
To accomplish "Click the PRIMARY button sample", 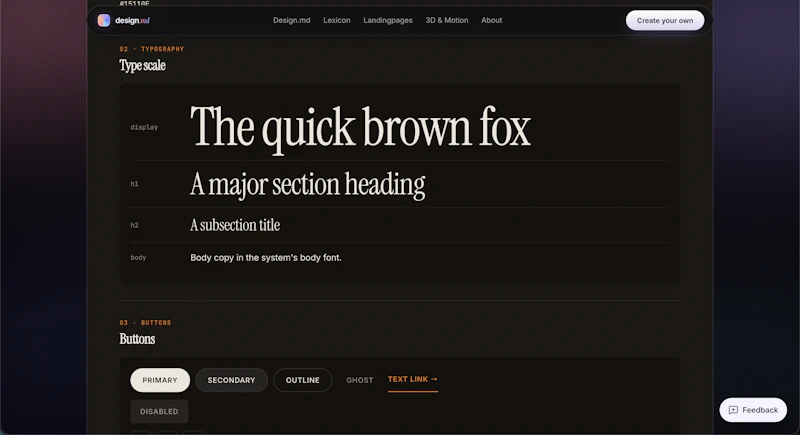I will (160, 380).
